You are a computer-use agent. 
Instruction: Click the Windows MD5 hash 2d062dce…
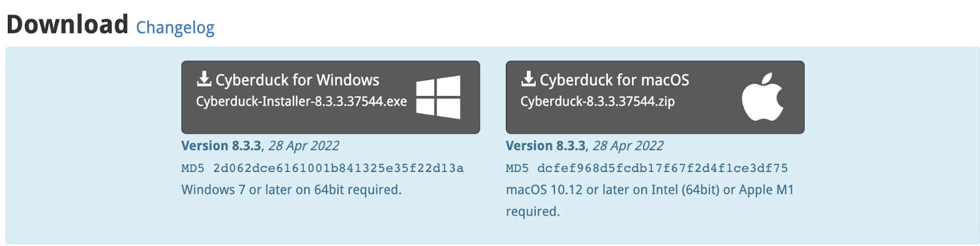[338, 168]
